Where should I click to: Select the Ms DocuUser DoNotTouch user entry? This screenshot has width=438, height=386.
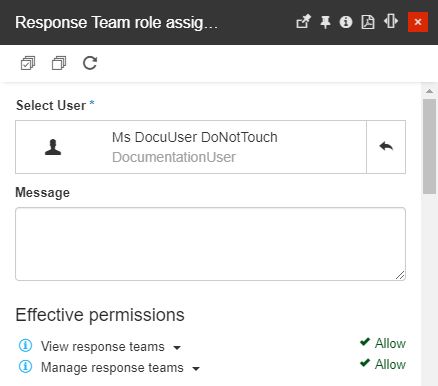click(x=191, y=147)
